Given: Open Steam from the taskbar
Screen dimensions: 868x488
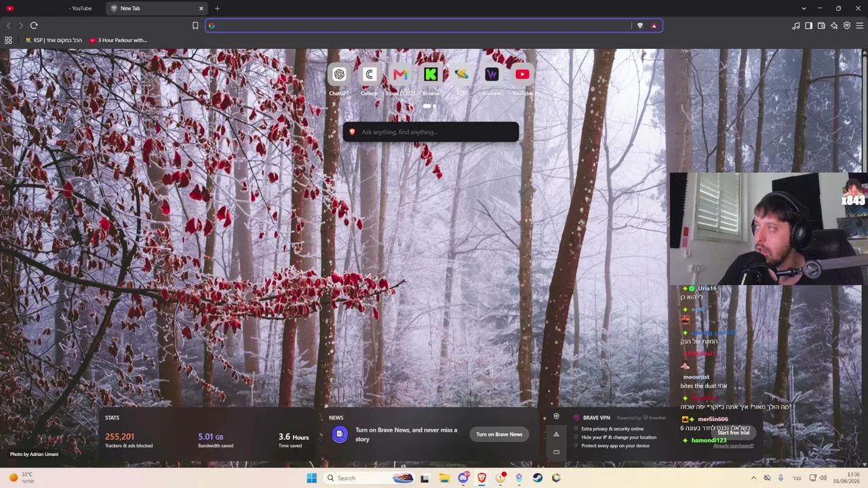Looking at the screenshot, I should coord(538,478).
